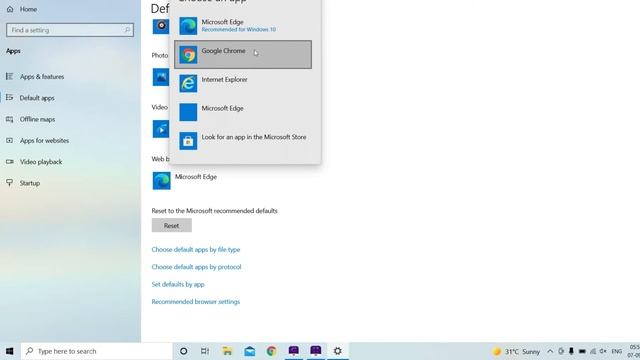The image size is (640, 360).
Task: Open Choose default apps by file type
Action: pyautogui.click(x=196, y=249)
